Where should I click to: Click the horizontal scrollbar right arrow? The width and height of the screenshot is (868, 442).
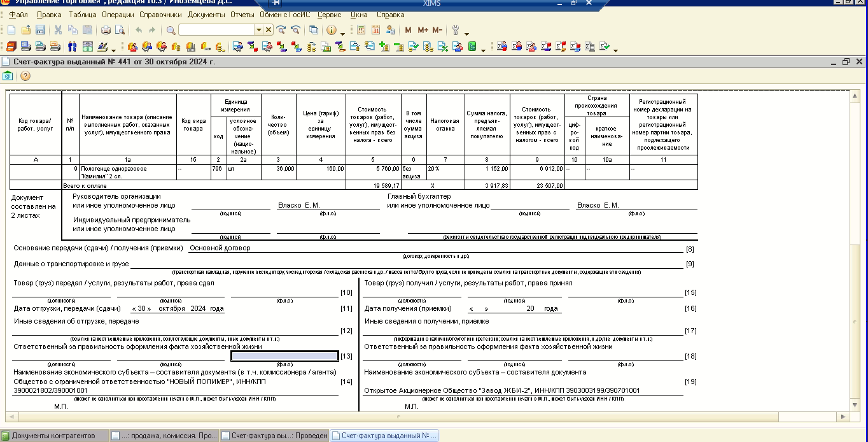[x=843, y=417]
